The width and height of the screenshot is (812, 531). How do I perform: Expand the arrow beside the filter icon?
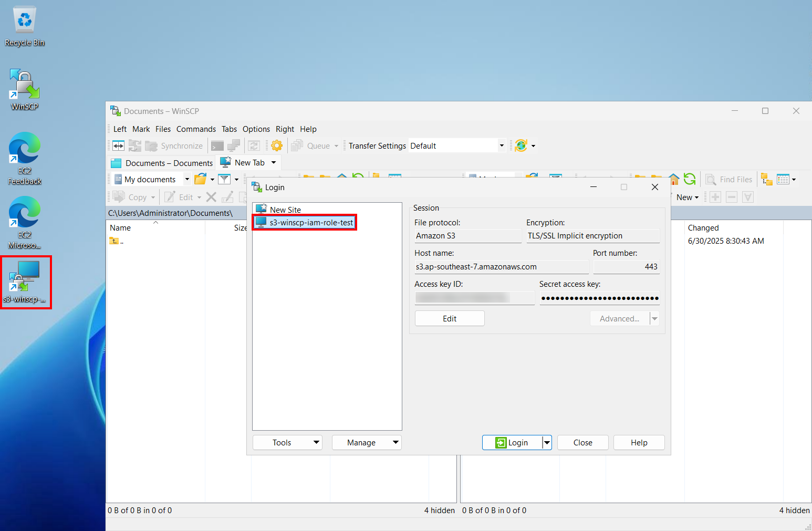[x=236, y=180]
